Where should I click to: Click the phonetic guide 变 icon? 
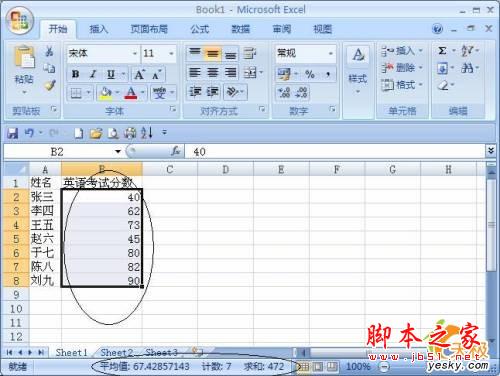pyautogui.click(x=159, y=93)
